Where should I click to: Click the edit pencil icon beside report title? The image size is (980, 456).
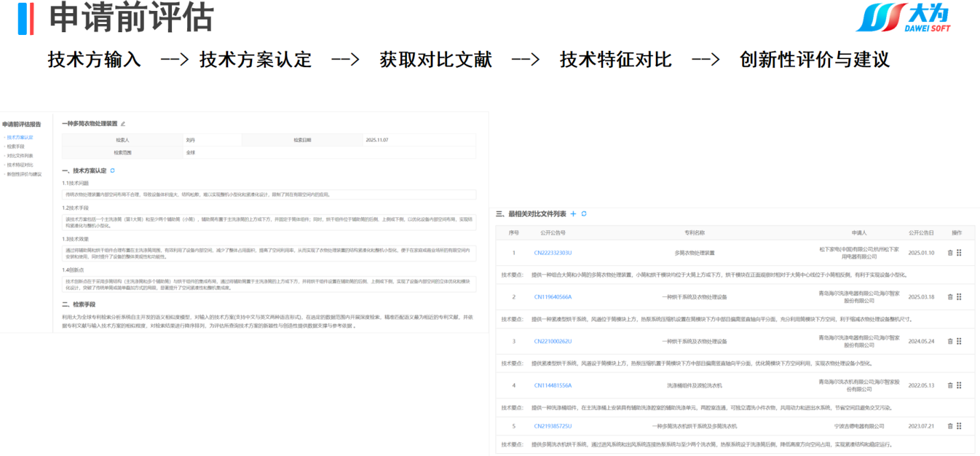(123, 124)
